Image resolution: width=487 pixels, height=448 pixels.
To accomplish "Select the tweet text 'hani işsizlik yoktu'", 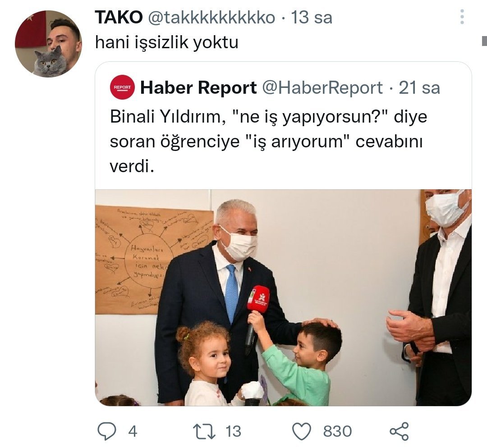I will pos(167,42).
